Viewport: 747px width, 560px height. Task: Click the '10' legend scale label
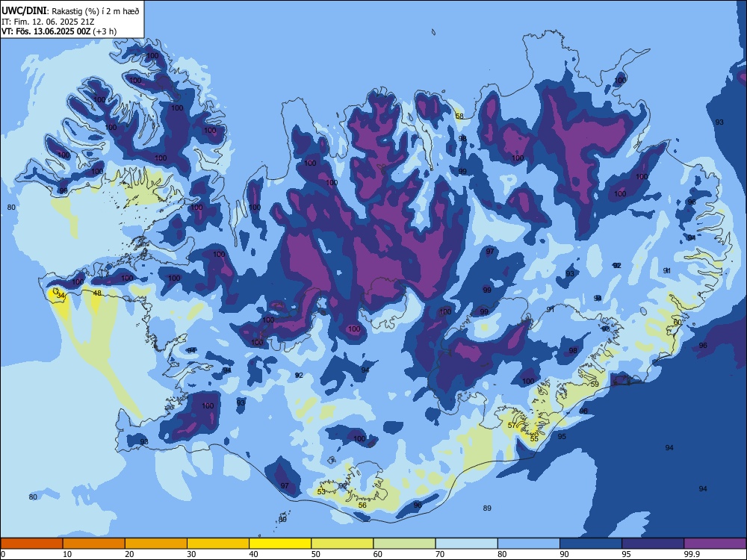point(67,554)
